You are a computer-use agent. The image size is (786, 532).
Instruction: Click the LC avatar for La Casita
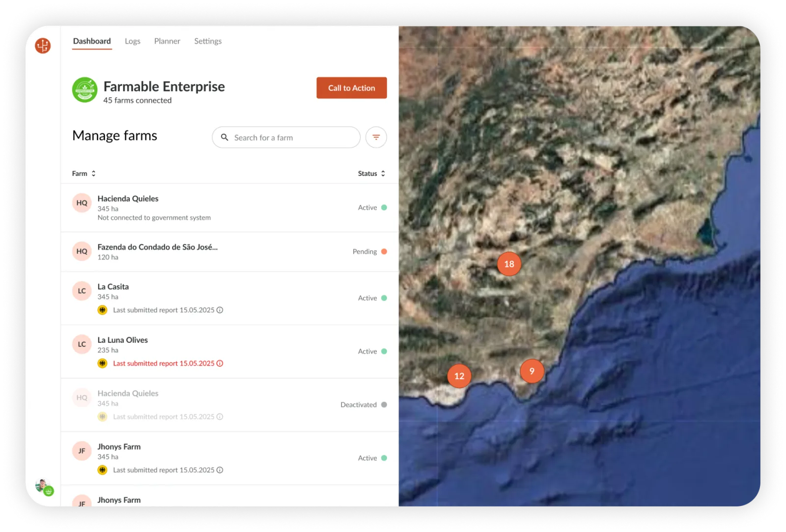pos(82,291)
